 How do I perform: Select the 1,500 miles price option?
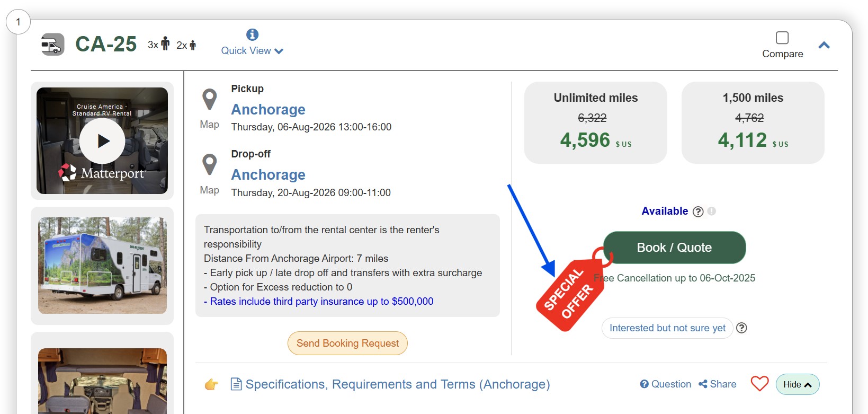753,122
